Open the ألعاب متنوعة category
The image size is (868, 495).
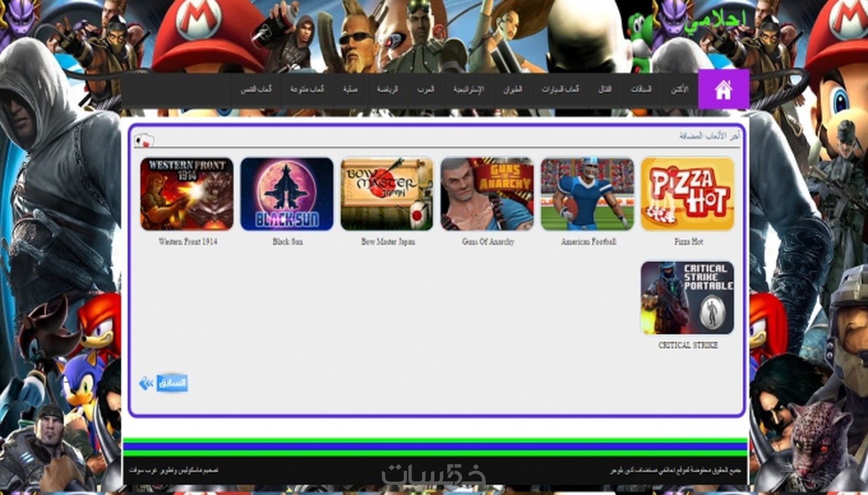[307, 89]
